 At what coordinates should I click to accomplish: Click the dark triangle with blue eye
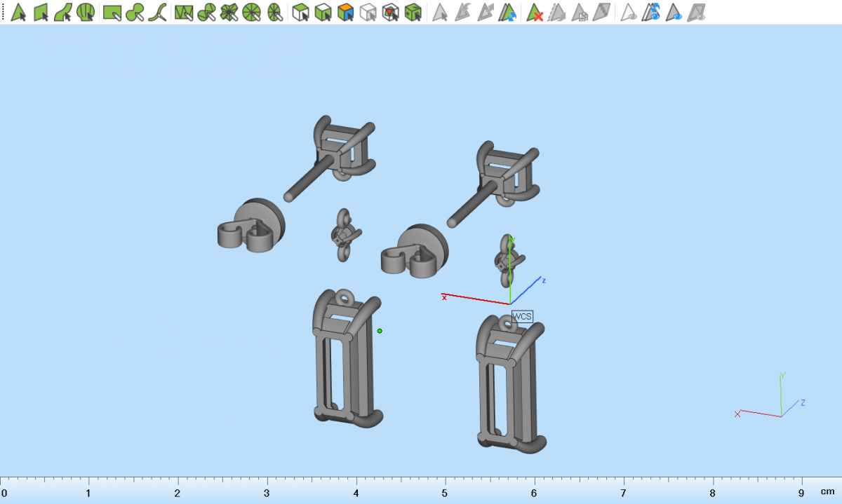[674, 12]
